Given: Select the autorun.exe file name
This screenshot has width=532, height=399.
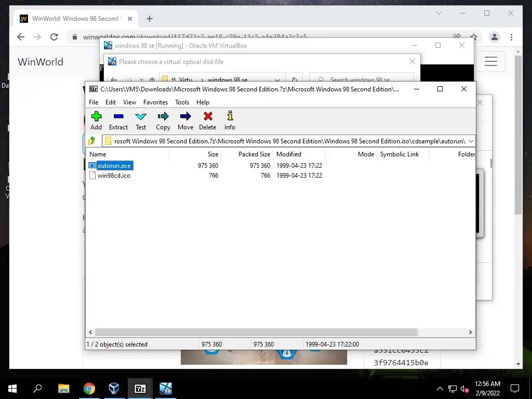Looking at the screenshot, I should coord(114,166).
